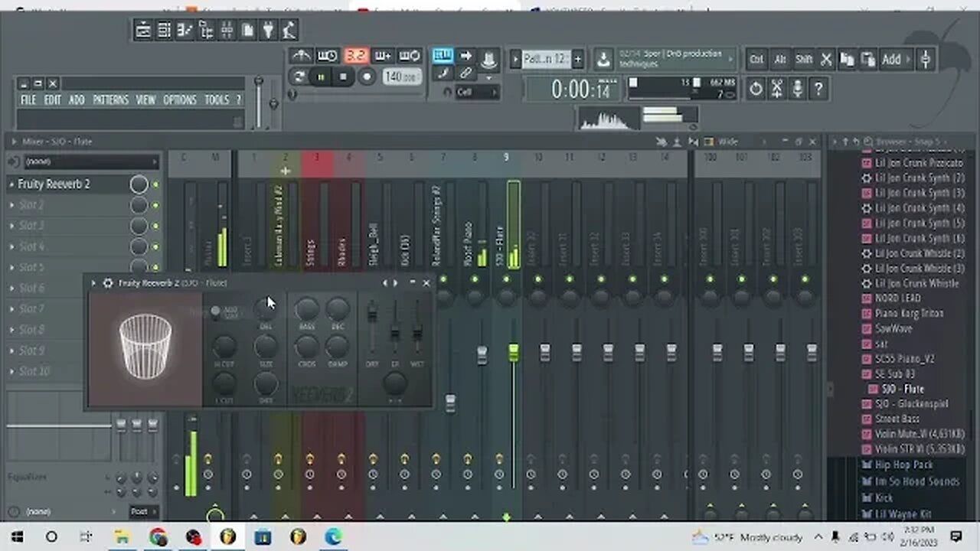Open the one-click audio recording microphone icon
This screenshot has height=551, width=980.
tap(797, 89)
